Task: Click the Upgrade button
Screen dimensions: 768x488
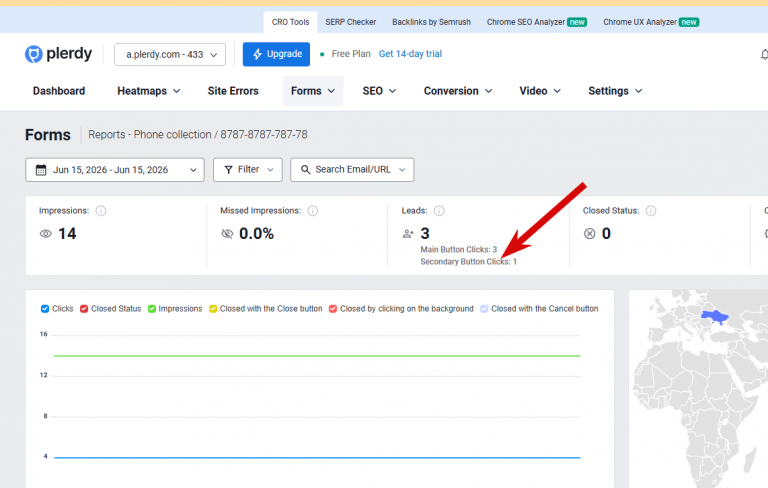Action: coord(276,54)
